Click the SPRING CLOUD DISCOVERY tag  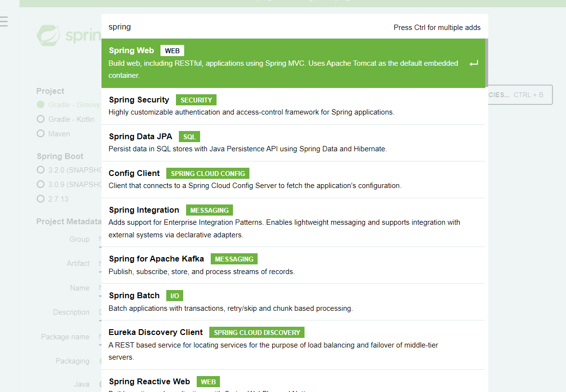257,333
